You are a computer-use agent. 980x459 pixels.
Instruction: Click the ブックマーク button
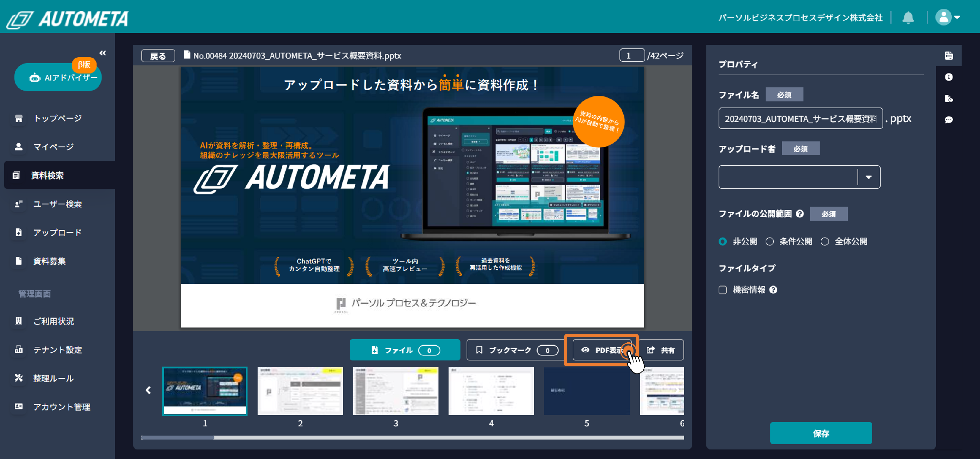(x=515, y=350)
